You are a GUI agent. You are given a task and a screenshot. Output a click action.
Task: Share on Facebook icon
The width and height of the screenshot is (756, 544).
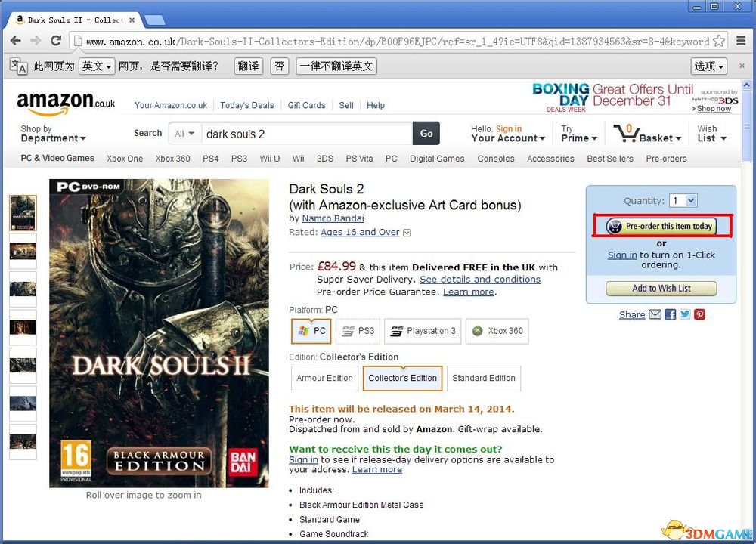670,314
